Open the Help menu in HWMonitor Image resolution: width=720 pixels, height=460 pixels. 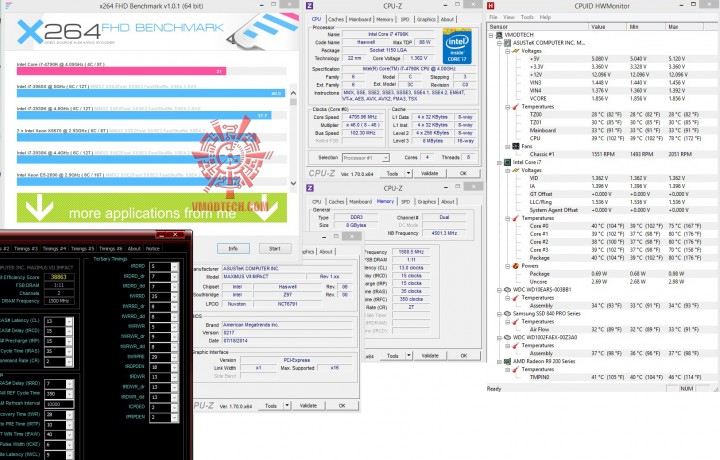pos(545,17)
